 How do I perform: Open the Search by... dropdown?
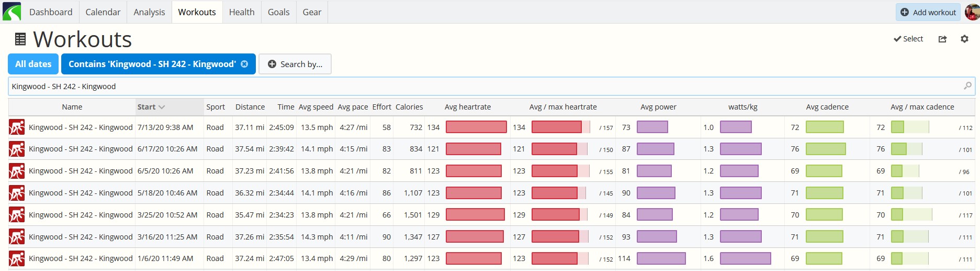295,64
